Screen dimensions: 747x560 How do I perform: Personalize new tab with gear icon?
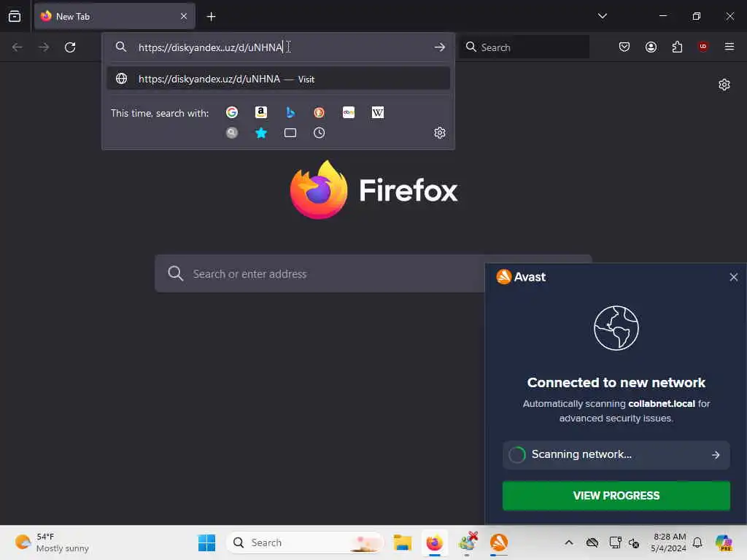pyautogui.click(x=724, y=85)
